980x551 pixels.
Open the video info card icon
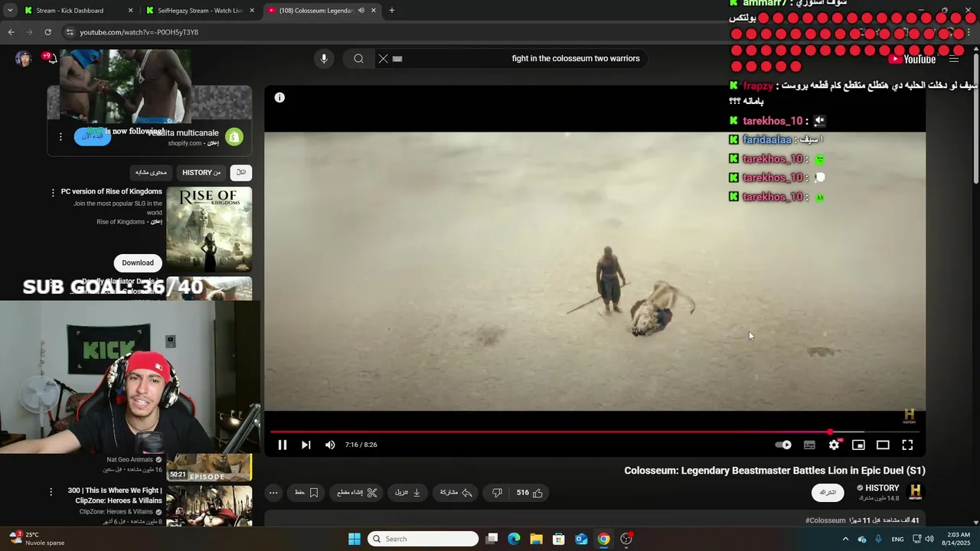279,97
